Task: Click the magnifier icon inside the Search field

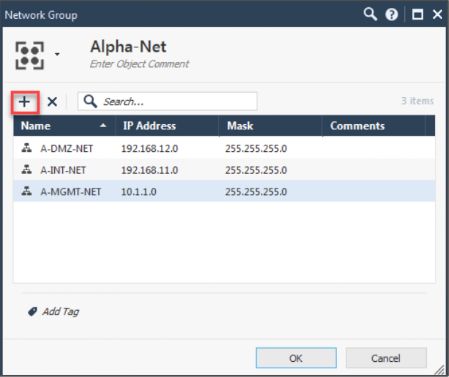Action: click(x=90, y=101)
